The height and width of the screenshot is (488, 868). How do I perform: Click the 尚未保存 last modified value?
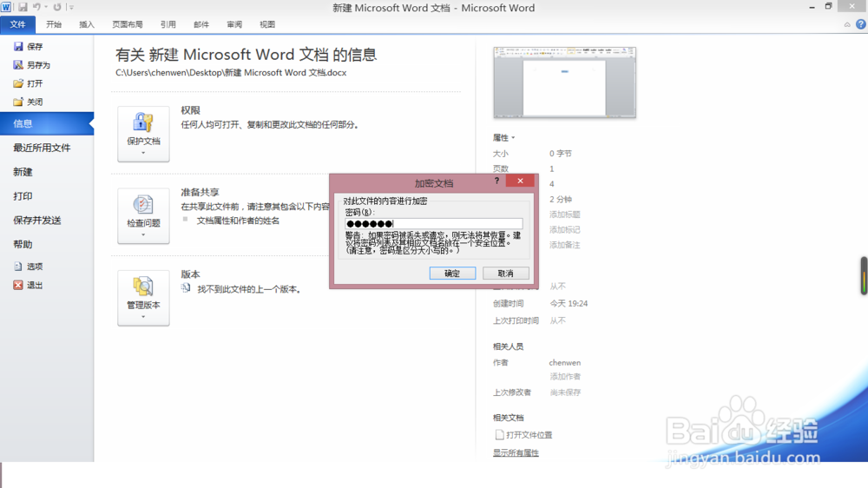tap(565, 392)
